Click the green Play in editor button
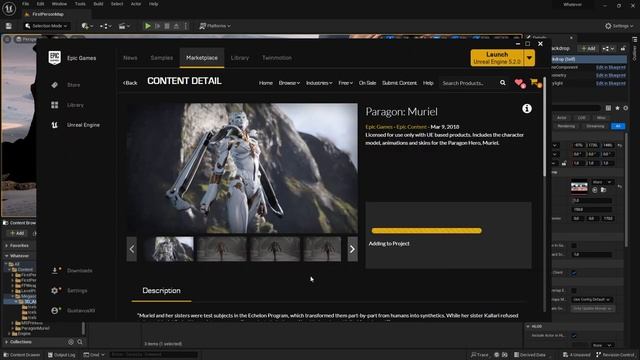Screen dimensions: 640x360 (148, 26)
